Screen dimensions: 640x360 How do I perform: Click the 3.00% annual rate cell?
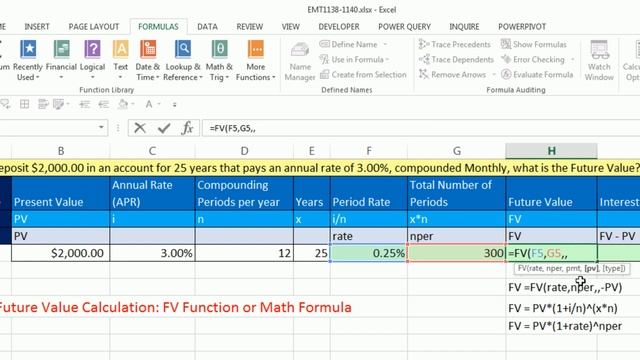(x=152, y=253)
